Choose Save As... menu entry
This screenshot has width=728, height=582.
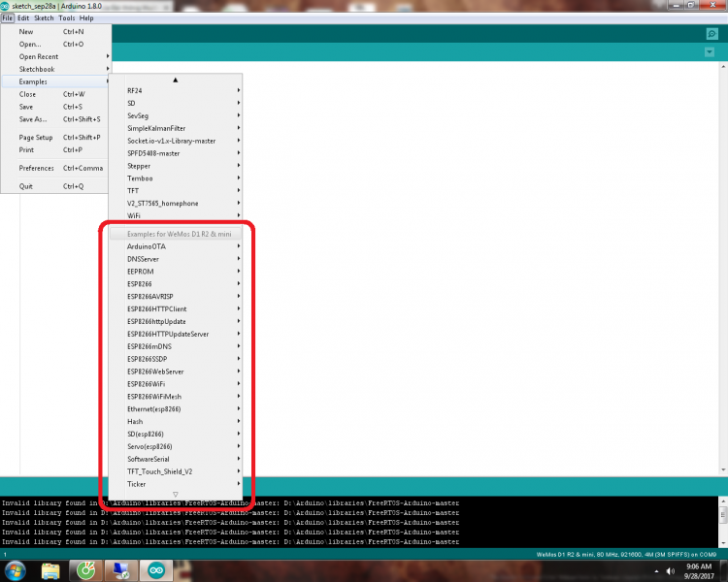point(55,119)
